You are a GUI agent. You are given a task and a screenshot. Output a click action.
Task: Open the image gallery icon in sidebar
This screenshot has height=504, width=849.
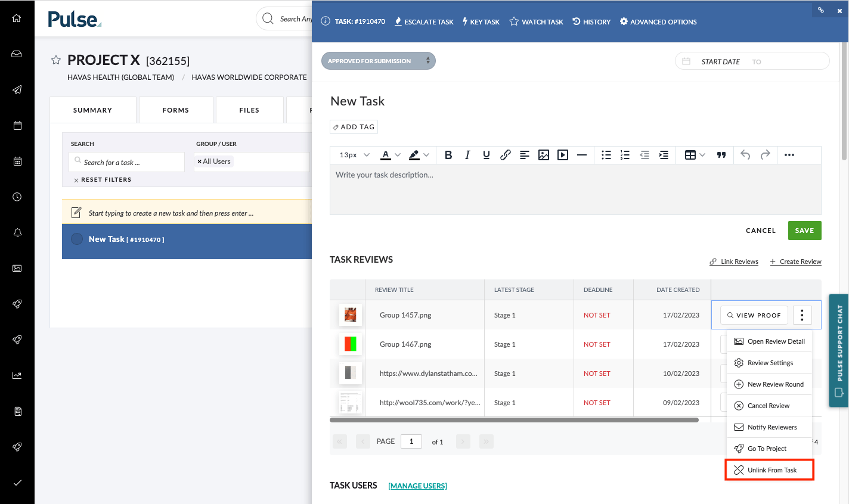coord(17,268)
